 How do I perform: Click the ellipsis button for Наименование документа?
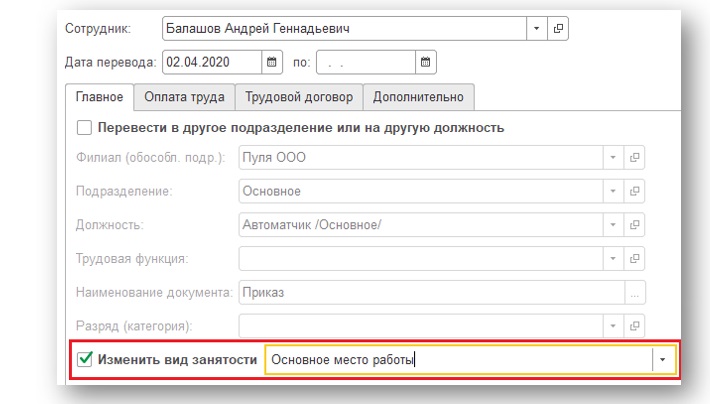(x=633, y=292)
